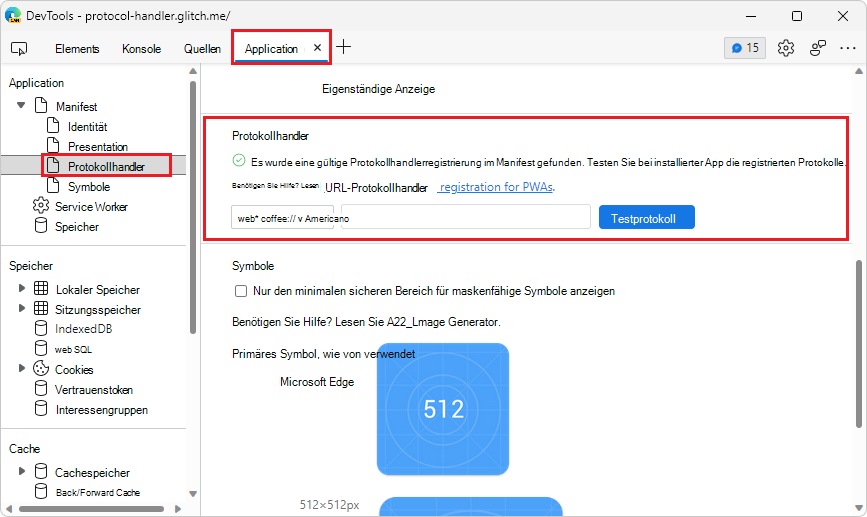Switch to the Elements tab
867x517 pixels.
(77, 48)
